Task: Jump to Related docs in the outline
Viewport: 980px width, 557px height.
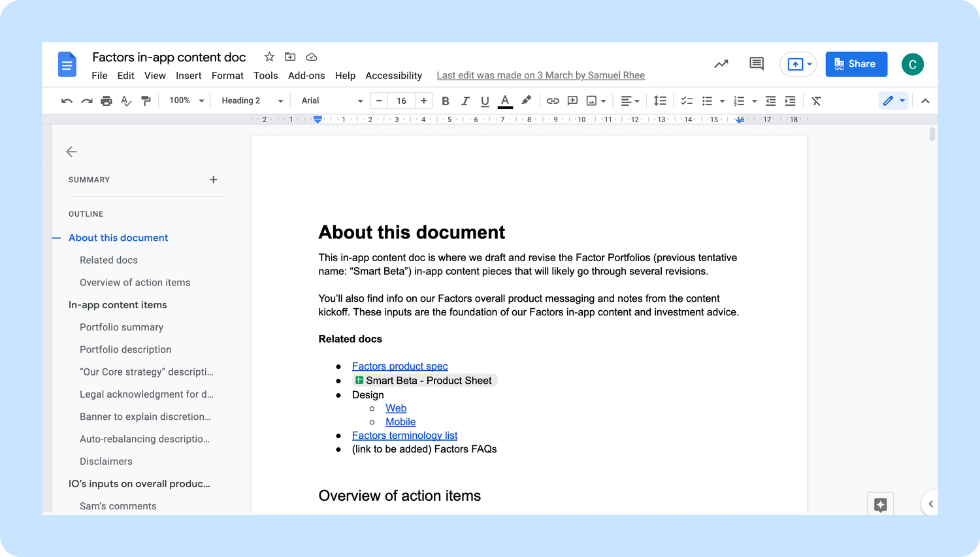Action: click(x=108, y=260)
